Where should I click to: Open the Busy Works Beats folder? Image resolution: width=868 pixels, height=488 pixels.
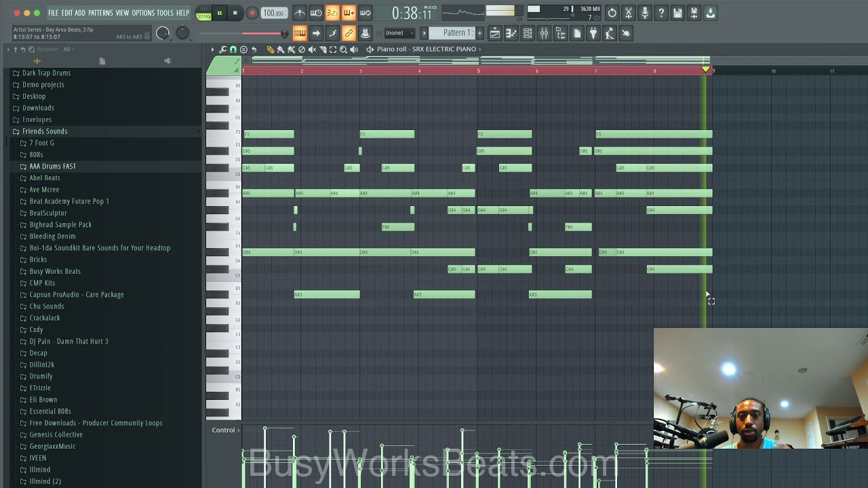tap(54, 271)
